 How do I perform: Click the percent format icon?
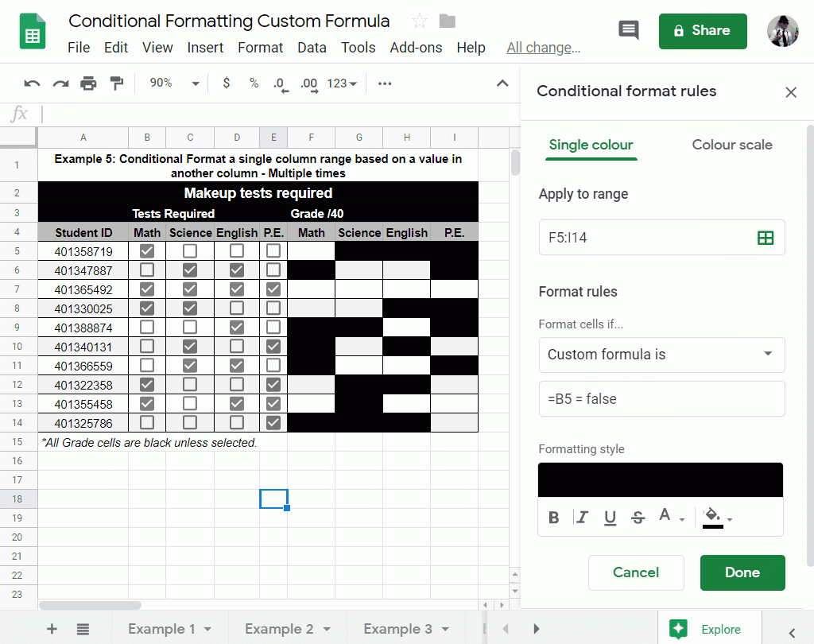click(x=254, y=83)
